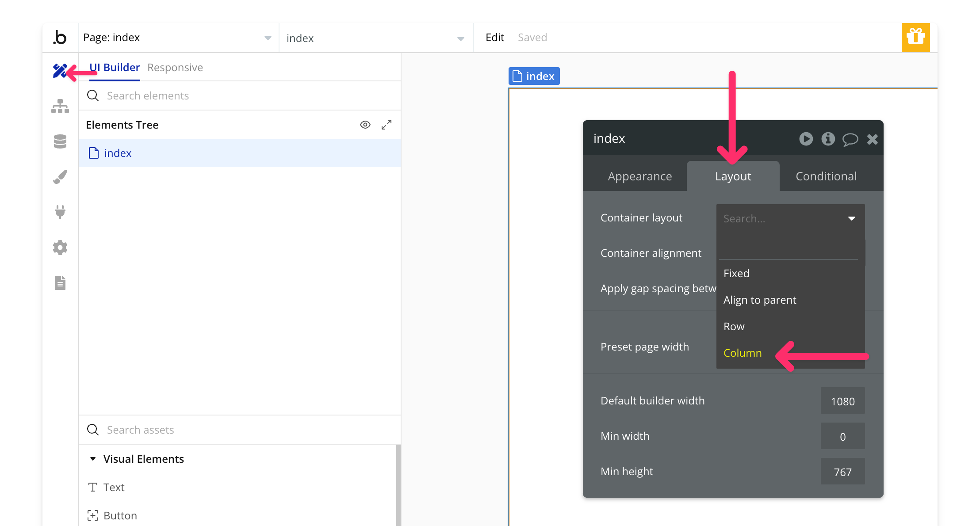Collapse the Visual Elements section
The width and height of the screenshot is (980, 526).
(x=93, y=459)
